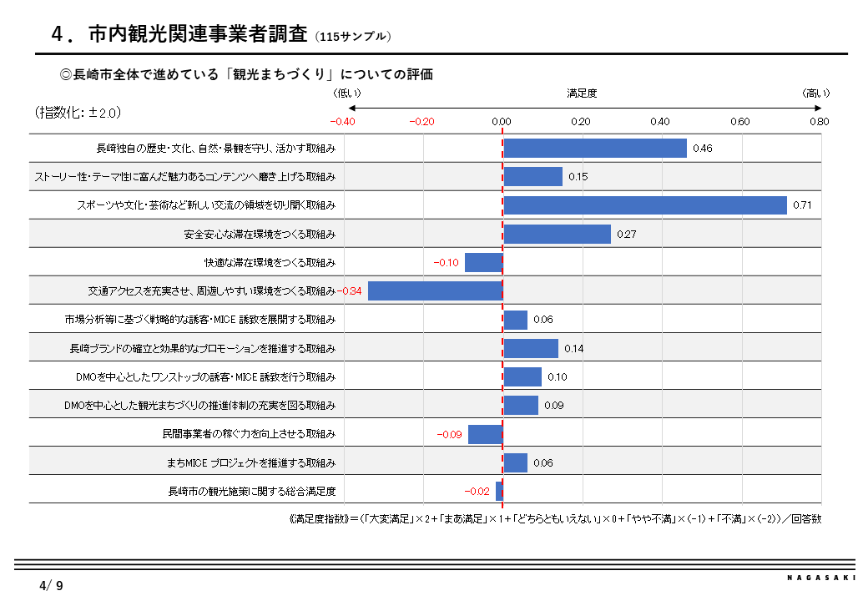Screen dimensions: 868x601
Task: Select the 0.14 Nagasaki brand promotion bar
Action: click(x=531, y=349)
